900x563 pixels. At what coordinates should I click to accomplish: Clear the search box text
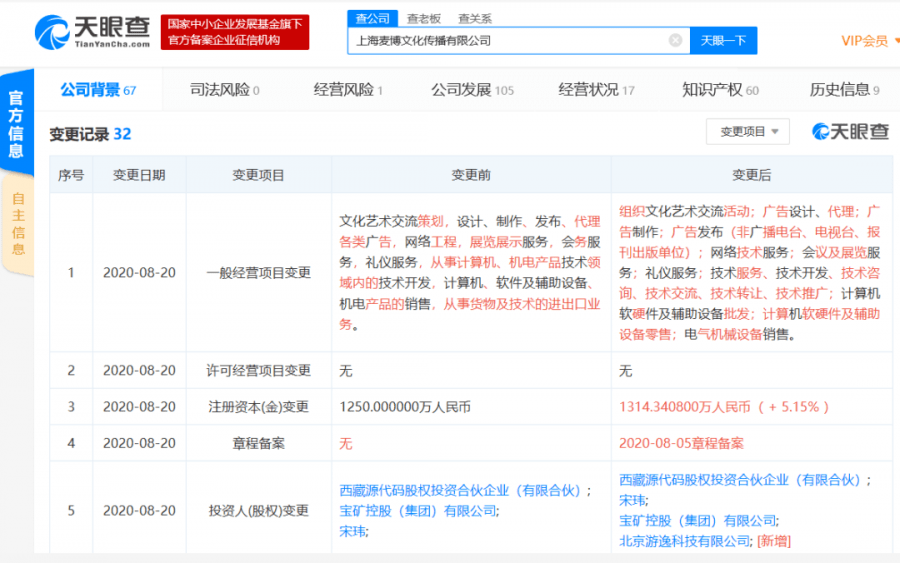click(675, 40)
